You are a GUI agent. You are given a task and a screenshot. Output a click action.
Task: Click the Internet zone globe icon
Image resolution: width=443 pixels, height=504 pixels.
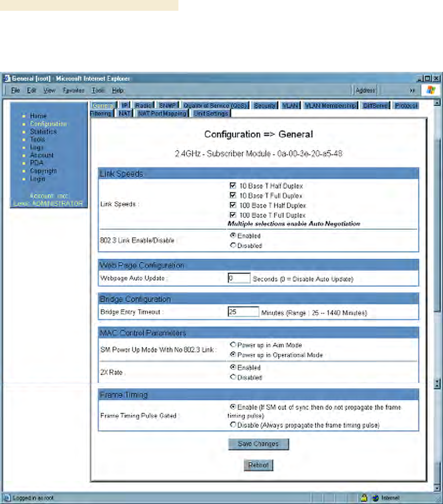point(375,498)
